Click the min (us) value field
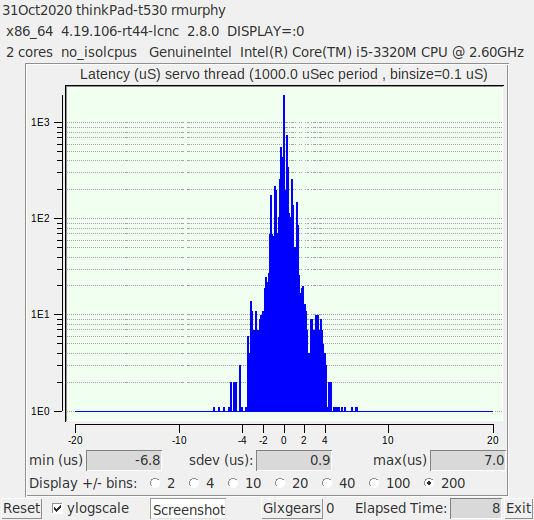 point(124,460)
